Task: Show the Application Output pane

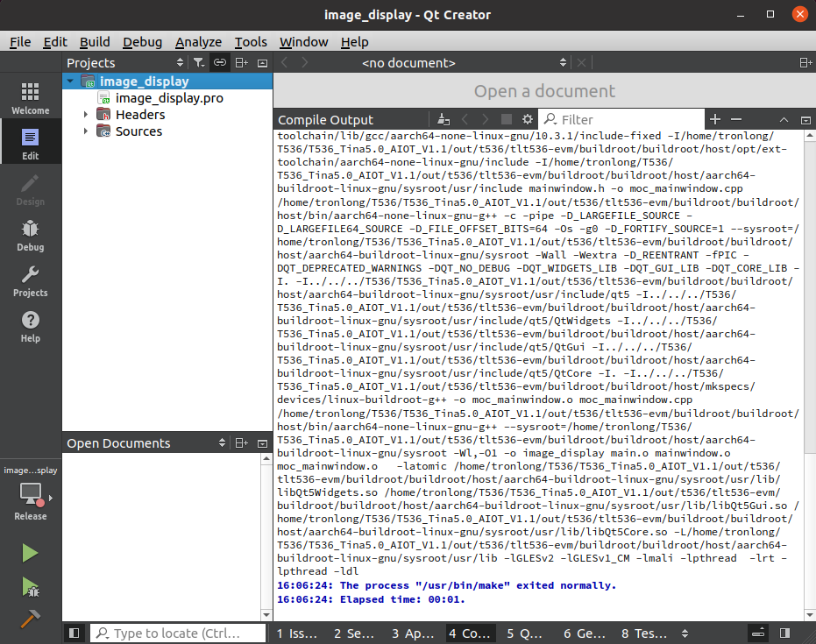Action: [x=413, y=633]
